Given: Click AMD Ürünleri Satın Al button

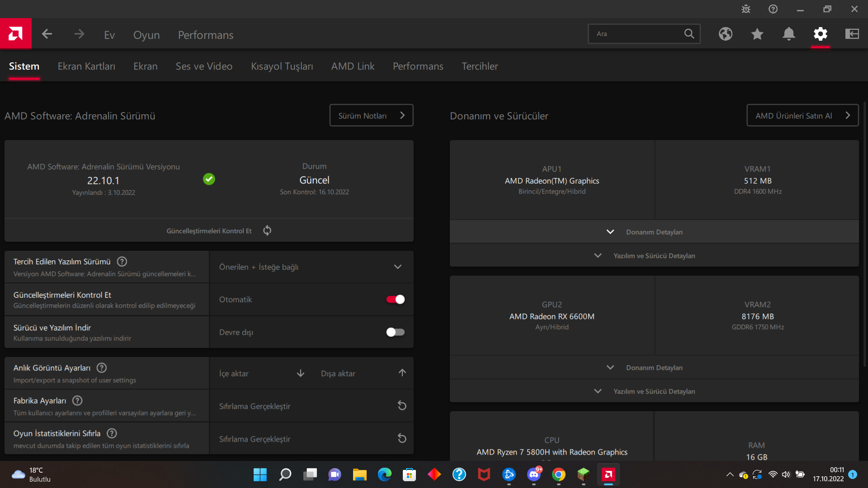Looking at the screenshot, I should (x=802, y=116).
